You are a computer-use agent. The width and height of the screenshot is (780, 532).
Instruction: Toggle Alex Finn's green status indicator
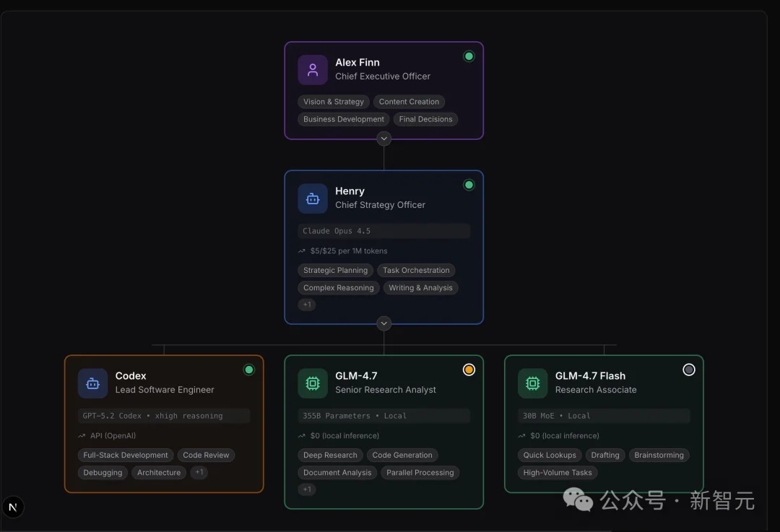(469, 55)
